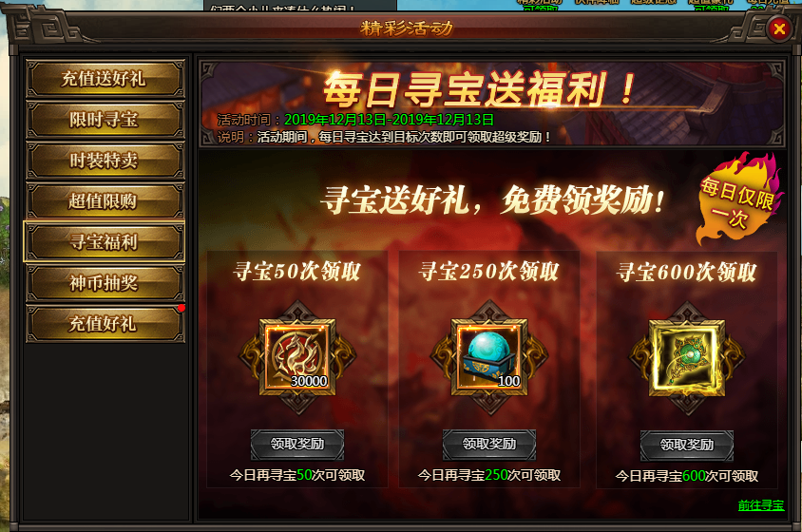802x532 pixels.
Task: Click the 30000 coin reward icon
Action: [297, 357]
